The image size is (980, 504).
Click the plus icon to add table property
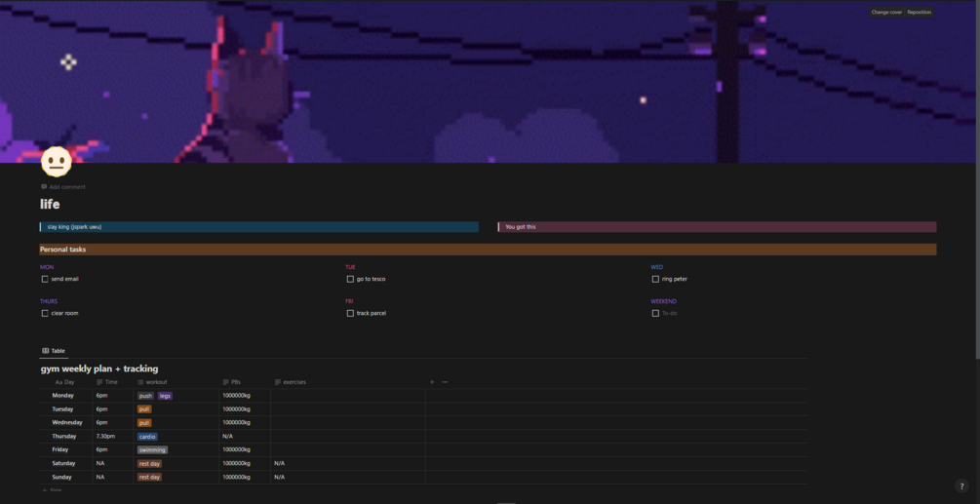point(432,382)
